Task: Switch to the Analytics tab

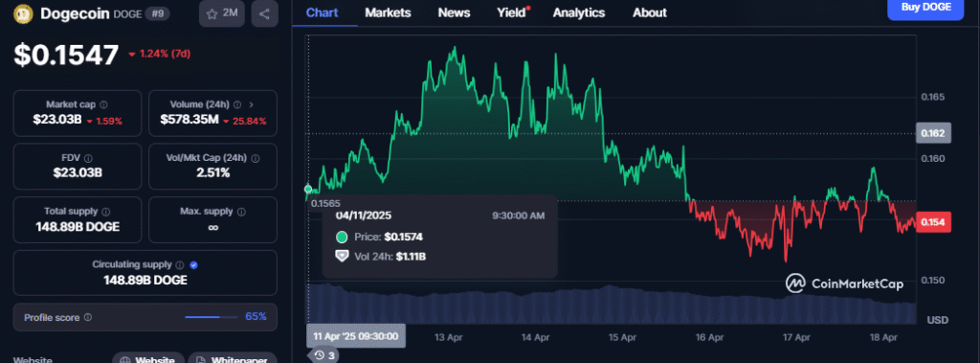Action: coord(579,12)
